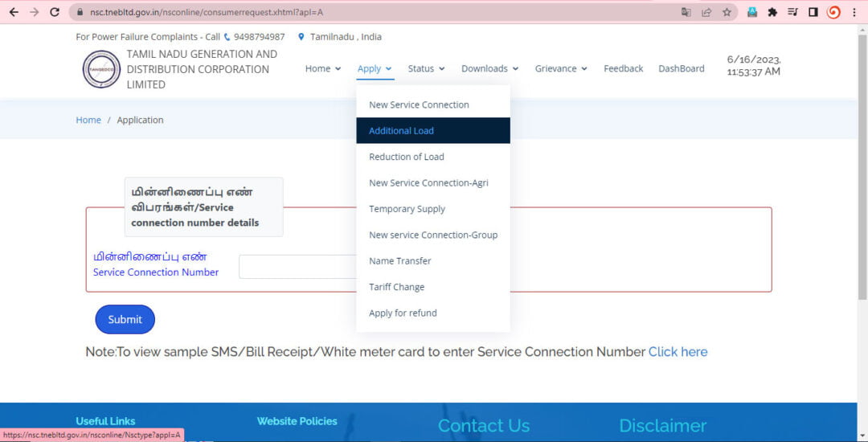The height and width of the screenshot is (442, 868).
Task: Bookmark this page with the star icon
Action: (x=727, y=12)
